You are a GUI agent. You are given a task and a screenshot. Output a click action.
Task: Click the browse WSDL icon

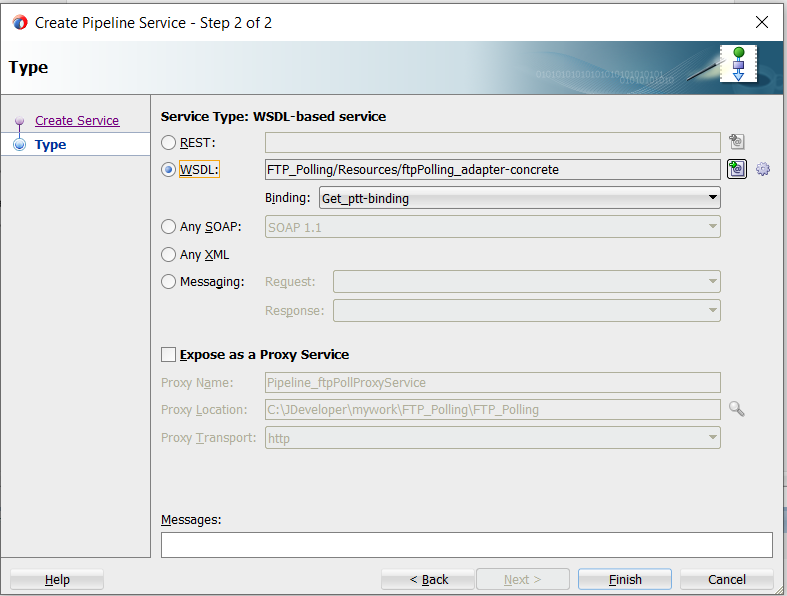coord(737,169)
